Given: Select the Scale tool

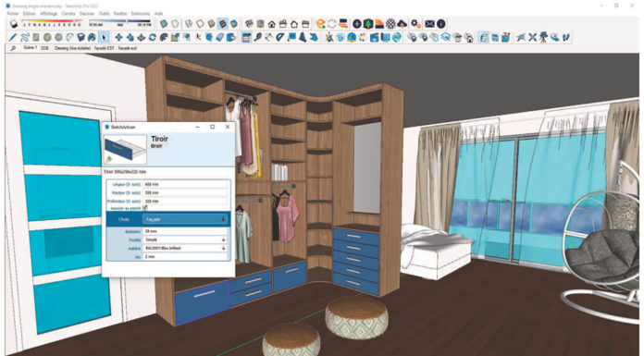Looking at the screenshot, I should (x=175, y=37).
